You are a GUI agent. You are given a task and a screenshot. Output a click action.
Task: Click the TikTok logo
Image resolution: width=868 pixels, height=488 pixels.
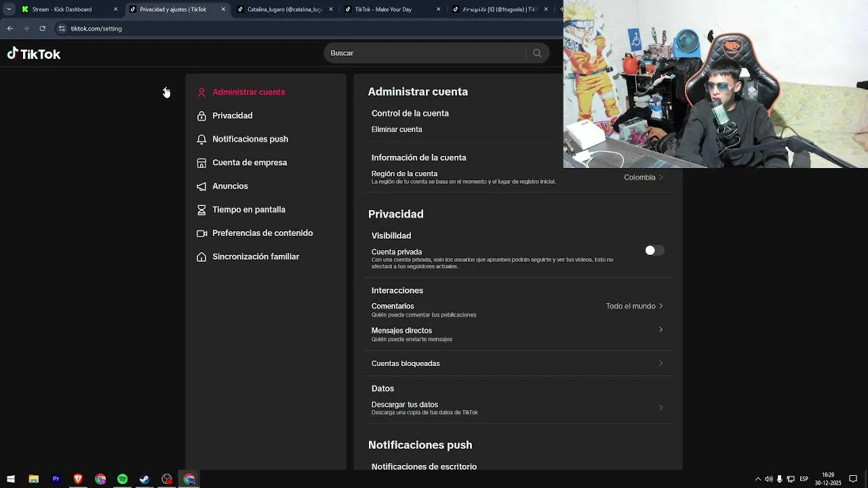pyautogui.click(x=34, y=54)
